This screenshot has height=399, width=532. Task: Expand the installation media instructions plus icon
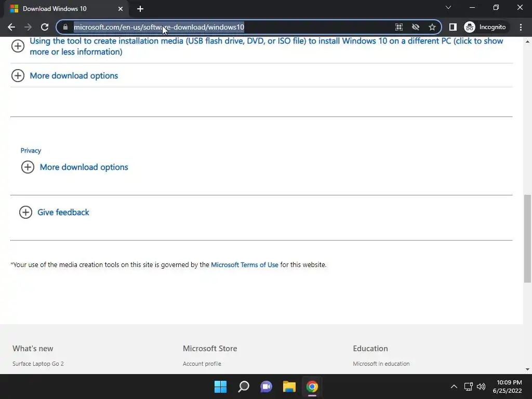[18, 46]
